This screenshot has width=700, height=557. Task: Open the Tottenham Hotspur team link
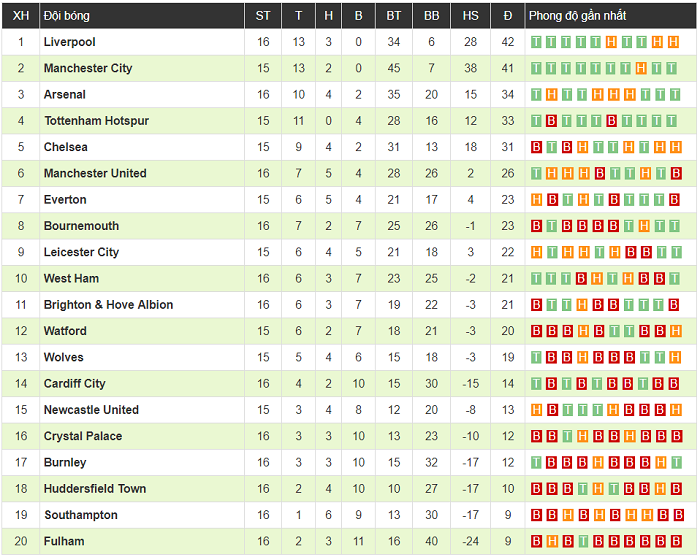pos(96,121)
